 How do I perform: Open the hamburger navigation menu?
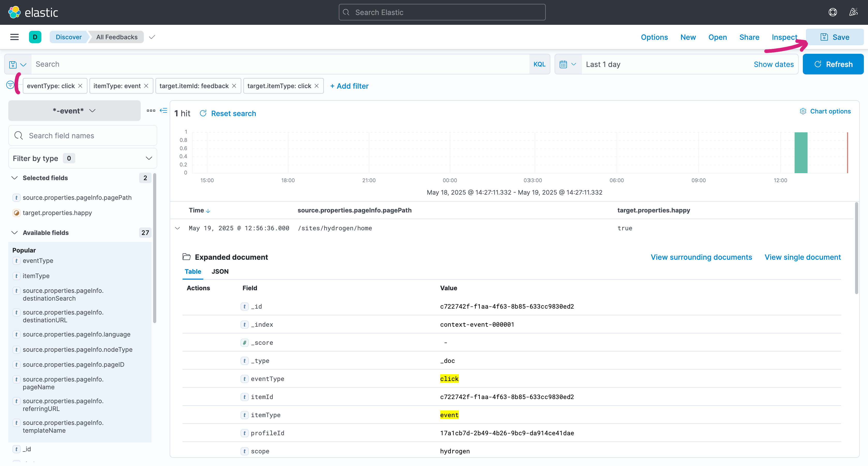pos(14,37)
